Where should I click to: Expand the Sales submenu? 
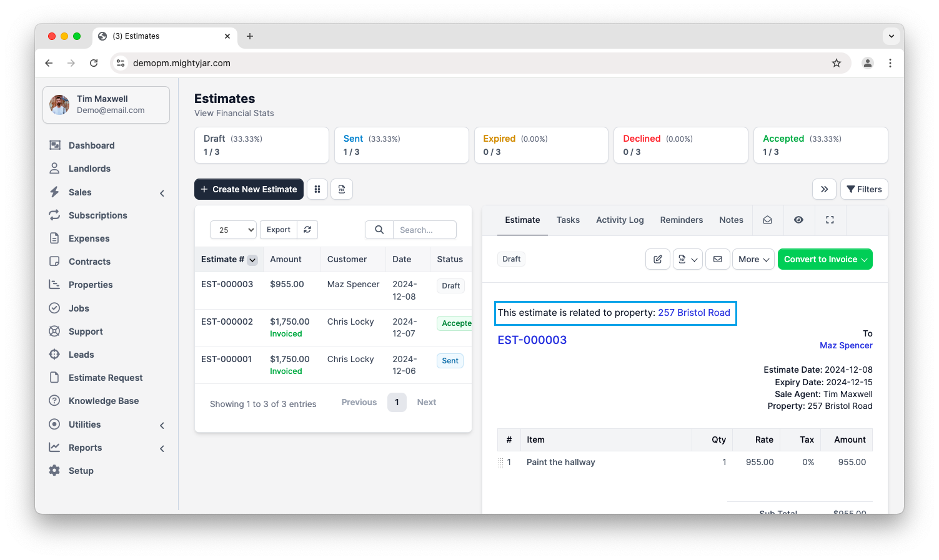[x=162, y=193]
